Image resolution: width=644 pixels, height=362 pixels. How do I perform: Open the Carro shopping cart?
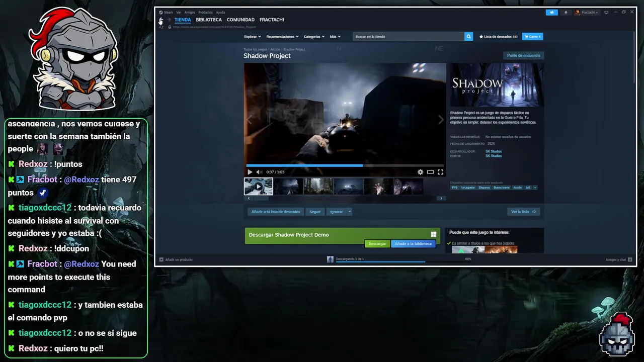click(533, 37)
